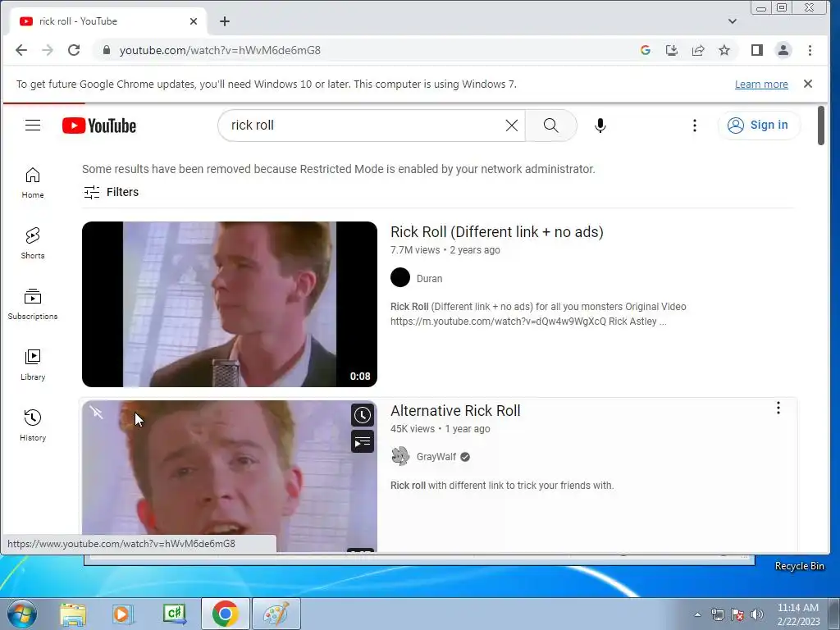Image resolution: width=840 pixels, height=630 pixels.
Task: Show hidden system tray icons
Action: 697,614
